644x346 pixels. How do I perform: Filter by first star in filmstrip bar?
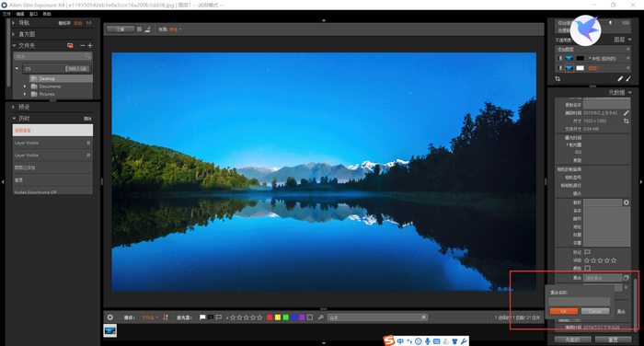click(x=233, y=317)
